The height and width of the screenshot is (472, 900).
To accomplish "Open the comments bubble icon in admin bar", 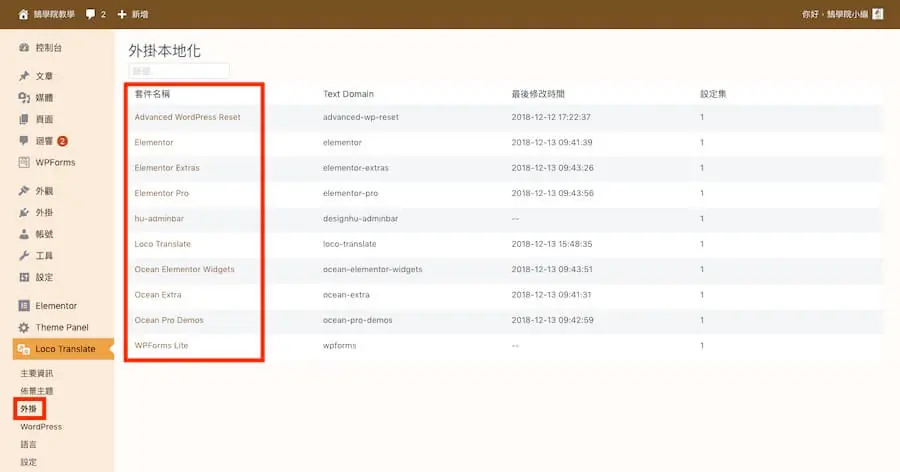I will [x=90, y=14].
